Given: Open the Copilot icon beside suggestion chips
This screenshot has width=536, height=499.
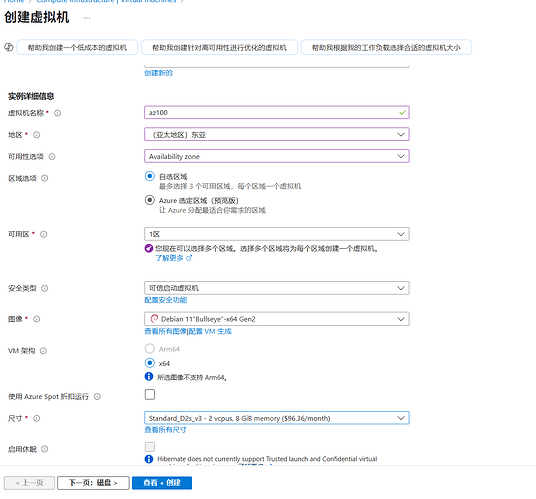Looking at the screenshot, I should tap(9, 47).
